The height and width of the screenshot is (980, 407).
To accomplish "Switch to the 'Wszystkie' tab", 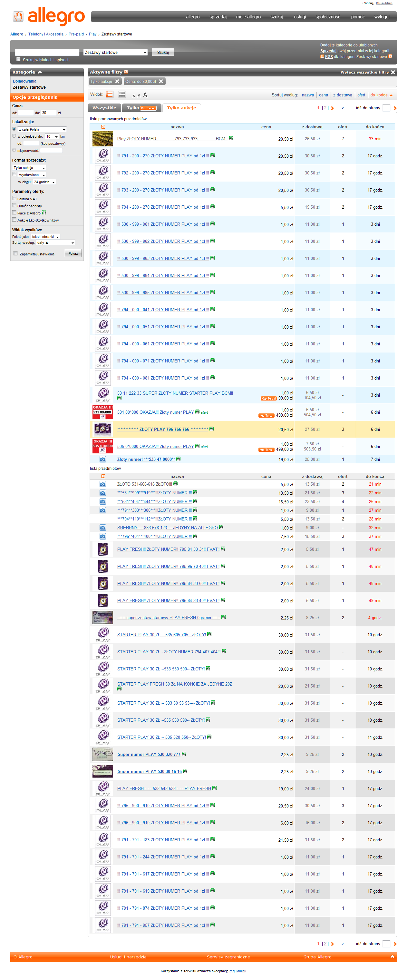I will (x=104, y=108).
